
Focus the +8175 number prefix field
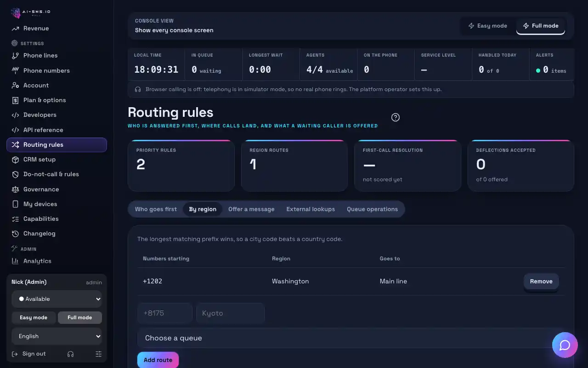tap(165, 313)
